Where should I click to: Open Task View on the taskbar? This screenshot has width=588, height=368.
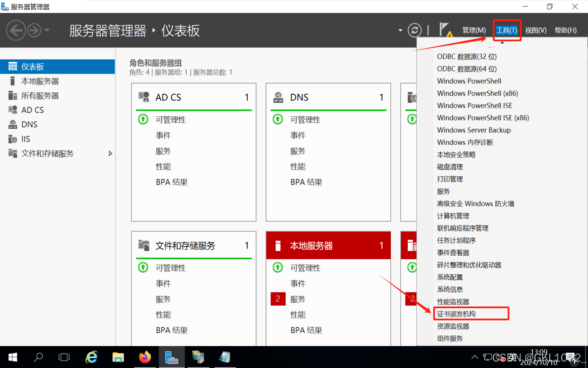tap(64, 357)
